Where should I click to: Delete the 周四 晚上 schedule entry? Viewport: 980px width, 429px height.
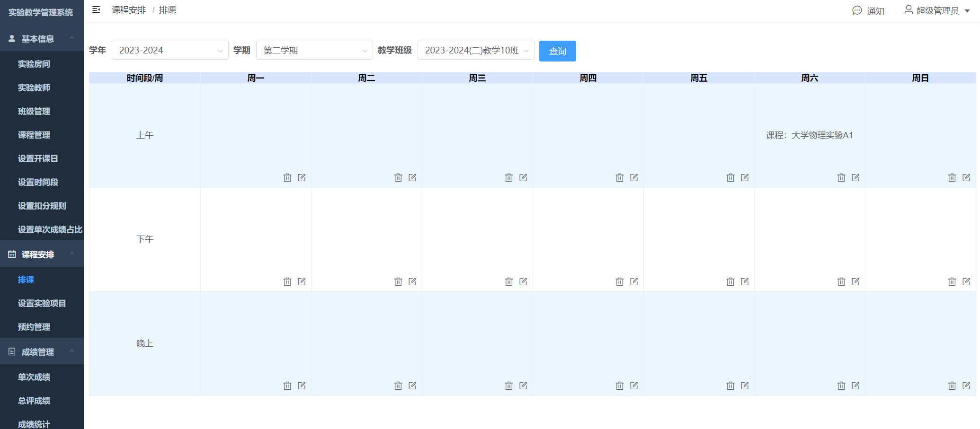coord(620,385)
